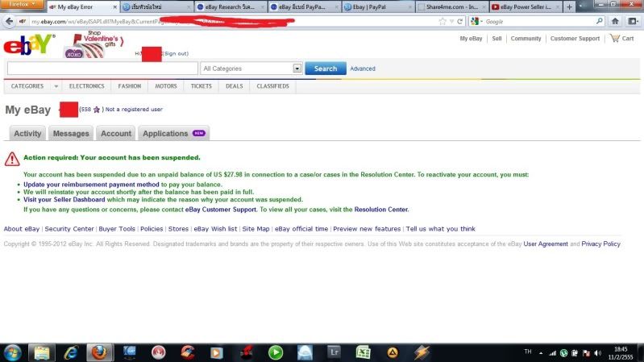Open the Site Map footer link

(256, 229)
